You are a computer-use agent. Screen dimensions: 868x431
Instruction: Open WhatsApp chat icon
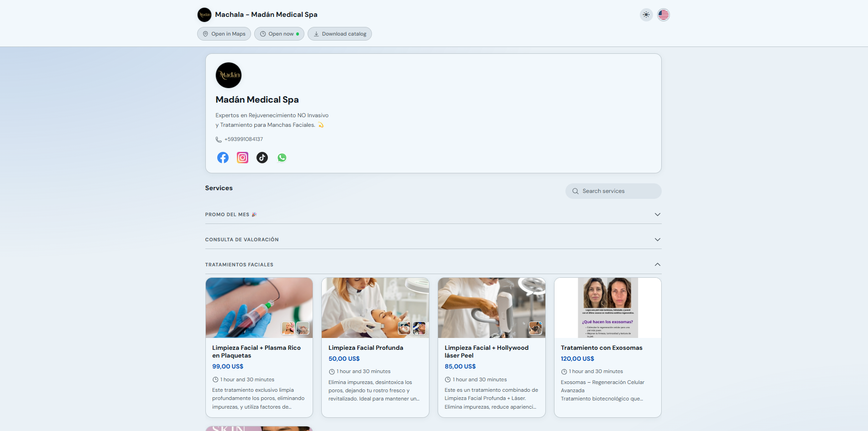pos(282,158)
